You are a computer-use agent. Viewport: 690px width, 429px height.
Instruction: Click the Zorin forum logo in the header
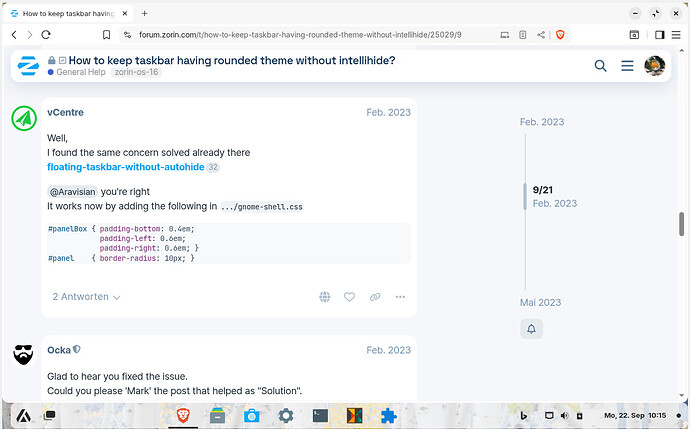(28, 66)
